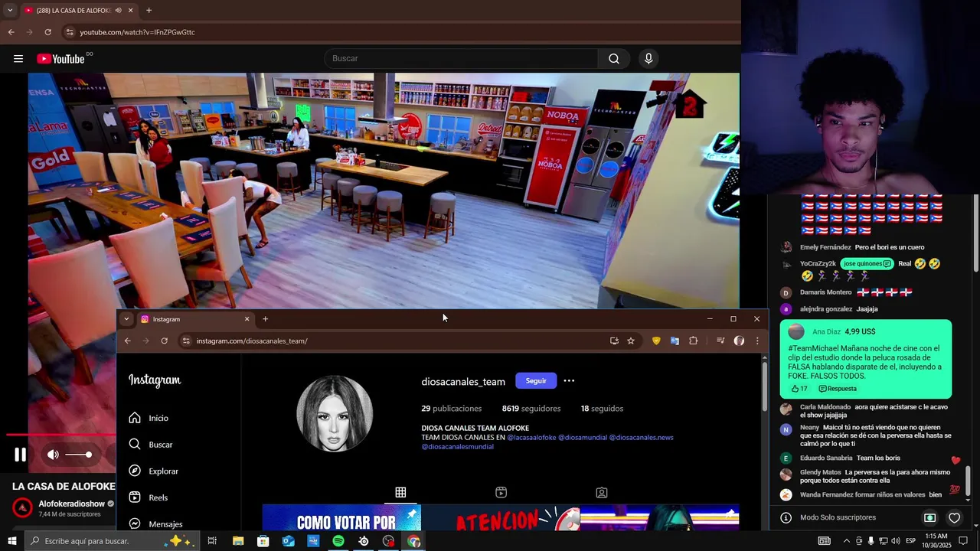Open Instagram Explorar
Screen dimensions: 980x551
(x=153, y=471)
